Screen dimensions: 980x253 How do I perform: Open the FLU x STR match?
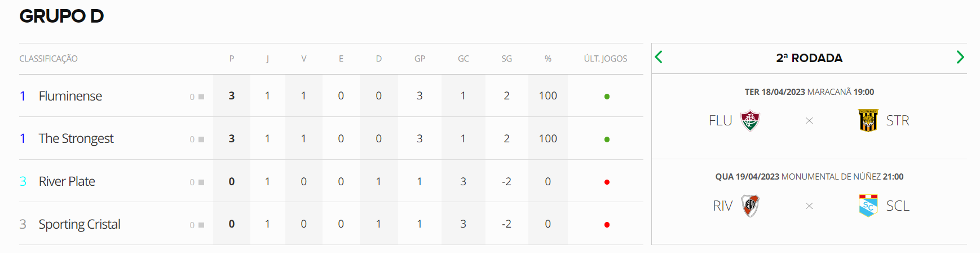(x=809, y=116)
